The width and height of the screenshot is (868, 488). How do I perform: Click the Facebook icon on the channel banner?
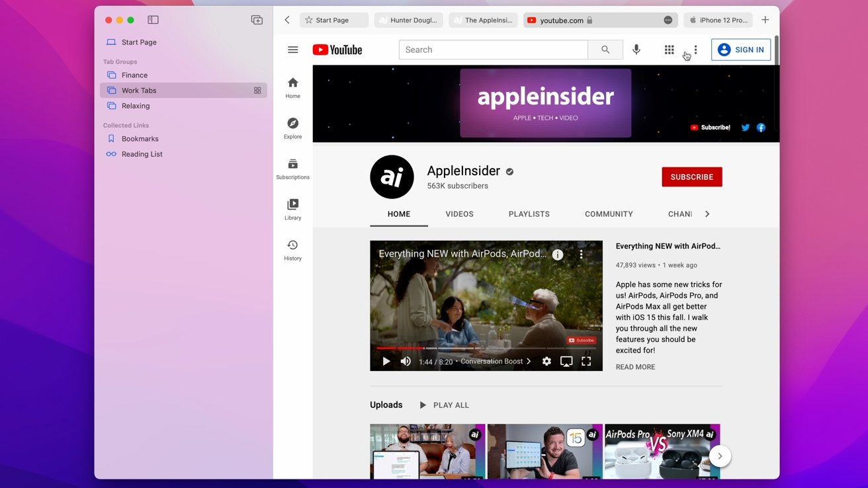(761, 128)
